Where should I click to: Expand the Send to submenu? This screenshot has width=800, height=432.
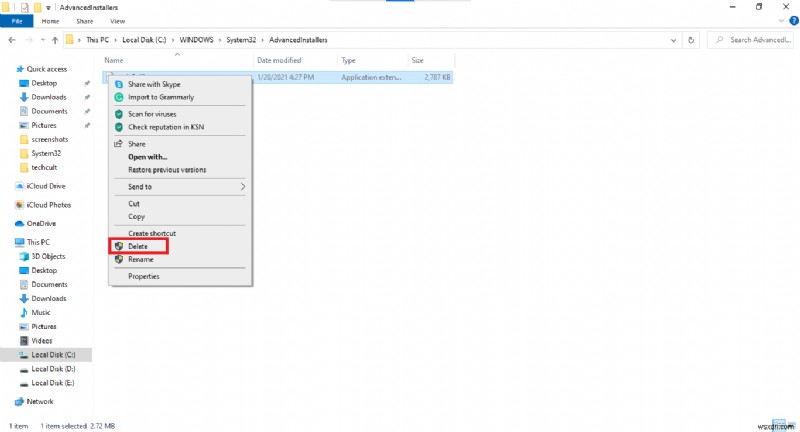pyautogui.click(x=180, y=187)
